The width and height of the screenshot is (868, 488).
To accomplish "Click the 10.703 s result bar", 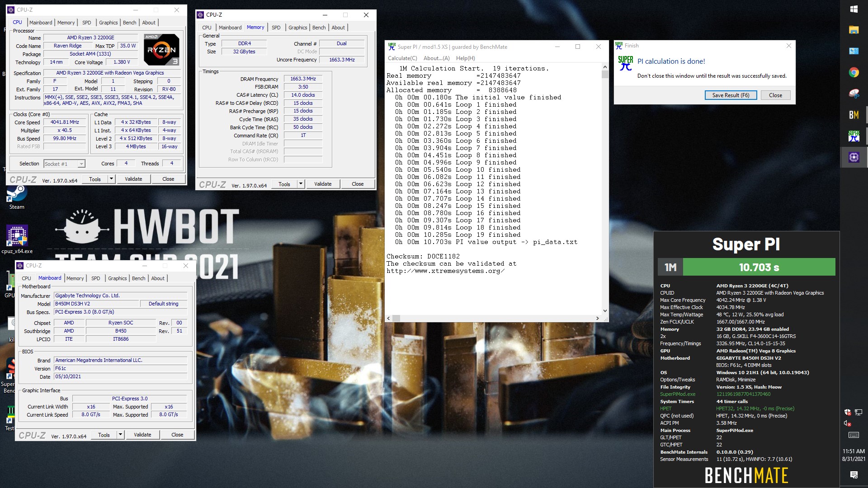I will [759, 267].
